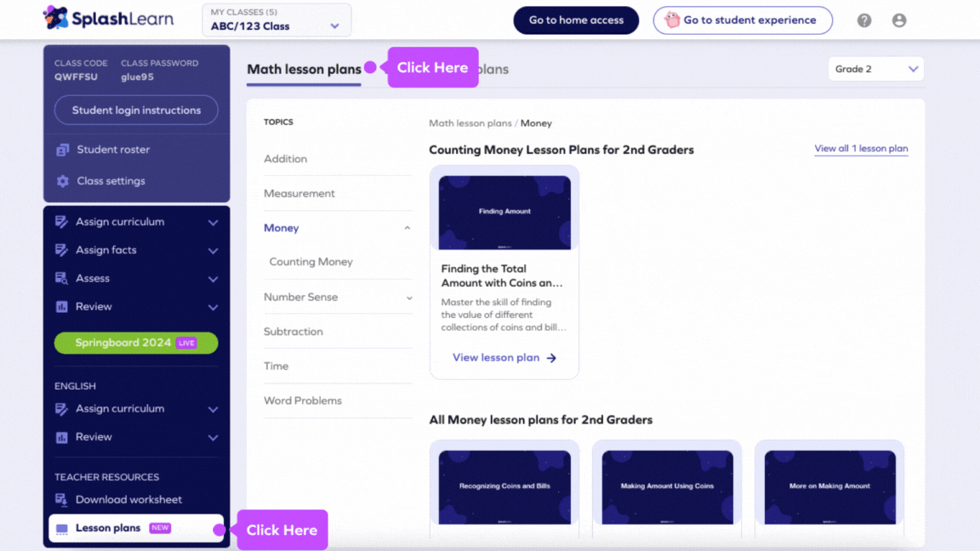Open Student login instructions

click(x=136, y=110)
